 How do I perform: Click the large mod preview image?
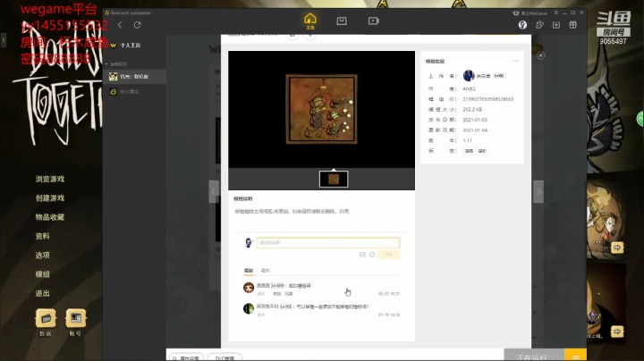tap(321, 109)
